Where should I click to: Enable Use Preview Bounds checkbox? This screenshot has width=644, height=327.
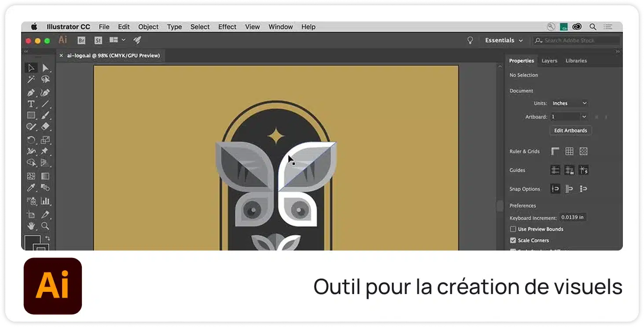click(x=513, y=229)
